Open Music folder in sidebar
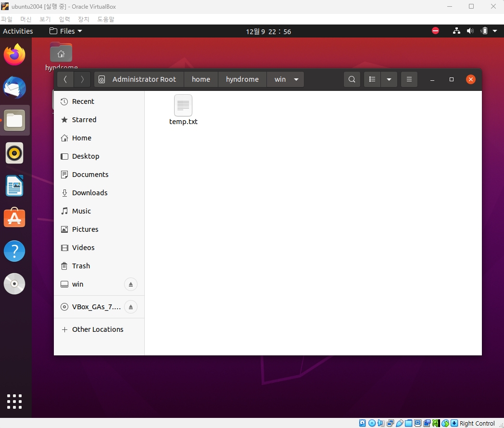 click(x=99, y=212)
